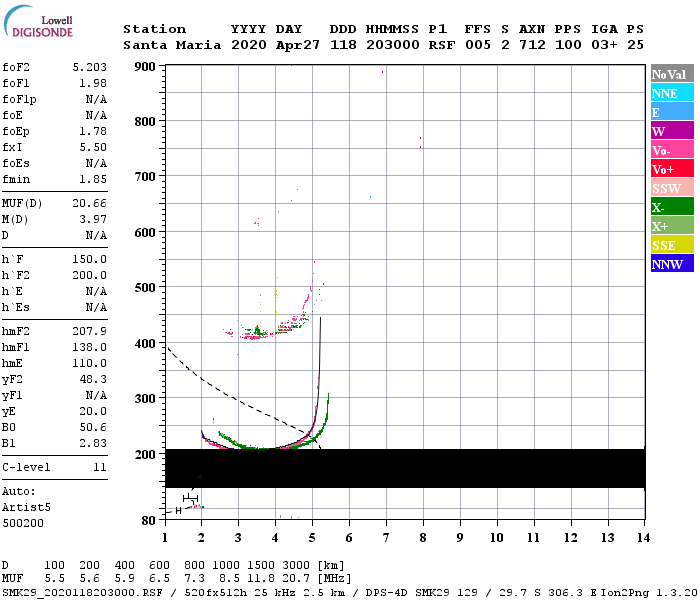Screen dimensions: 700x600
Task: Click the AXN value 712
Action: click(x=532, y=45)
